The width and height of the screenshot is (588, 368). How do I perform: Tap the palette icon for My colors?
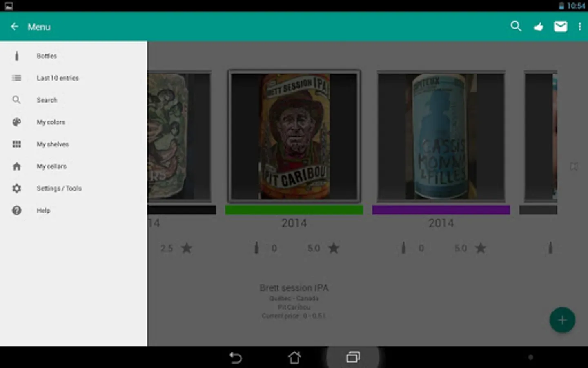pos(17,122)
